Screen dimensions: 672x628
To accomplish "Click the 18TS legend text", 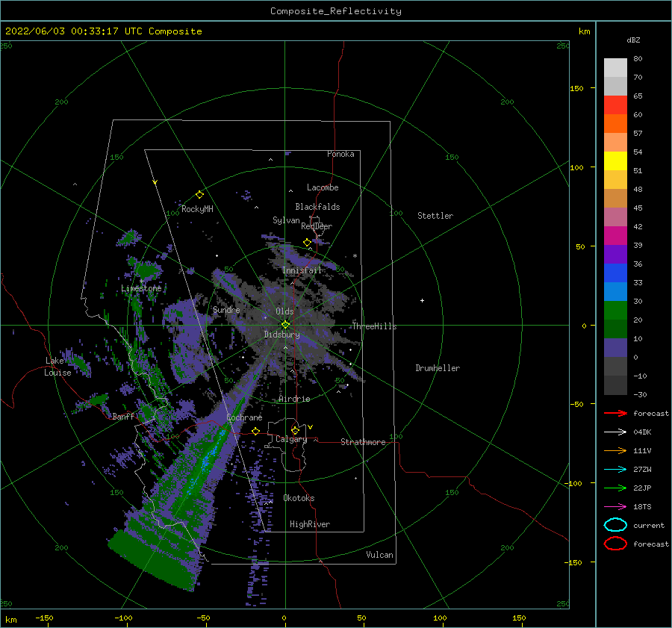I will tap(642, 507).
